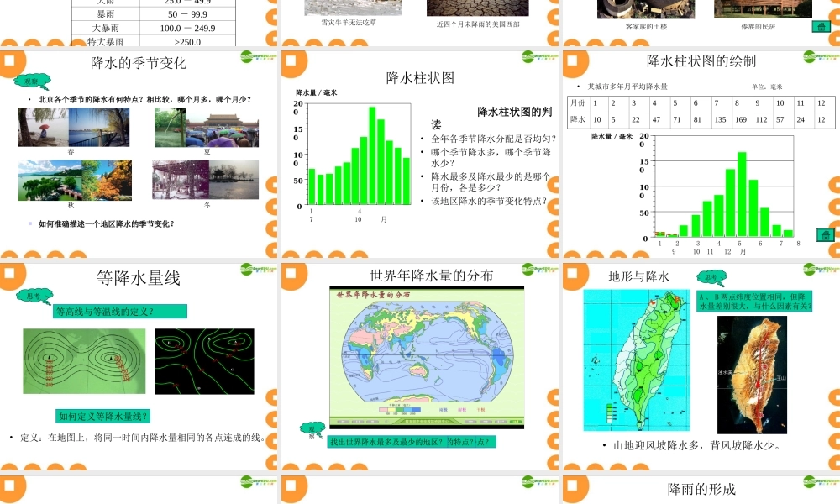Click the green Taiwan precipitation map
This screenshot has height=504, width=840.
click(x=637, y=360)
